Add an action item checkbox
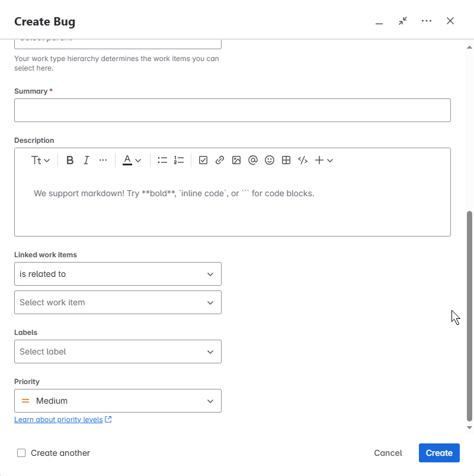 (203, 160)
